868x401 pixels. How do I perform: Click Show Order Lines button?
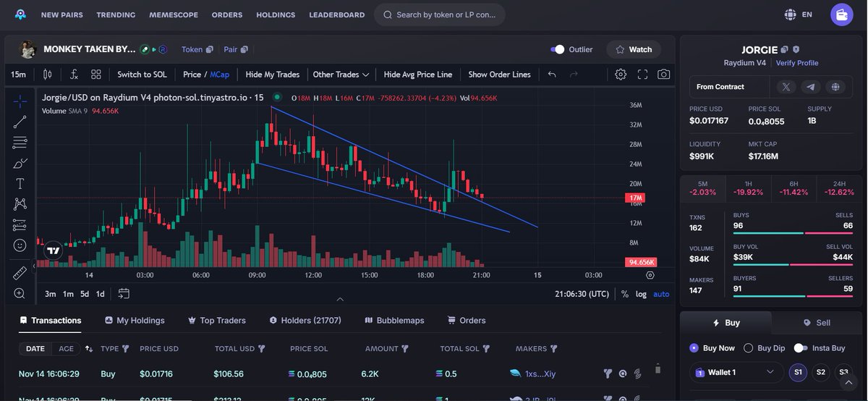(499, 74)
